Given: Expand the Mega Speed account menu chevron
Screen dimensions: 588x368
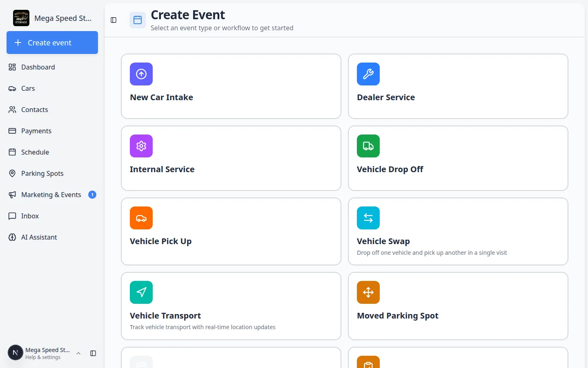Looking at the screenshot, I should pos(78,353).
